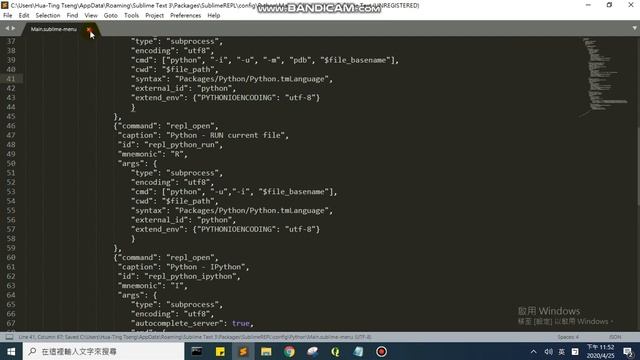The width and height of the screenshot is (640, 360).
Task: Toggle the IME mode icon in tray
Action: (x=575, y=351)
